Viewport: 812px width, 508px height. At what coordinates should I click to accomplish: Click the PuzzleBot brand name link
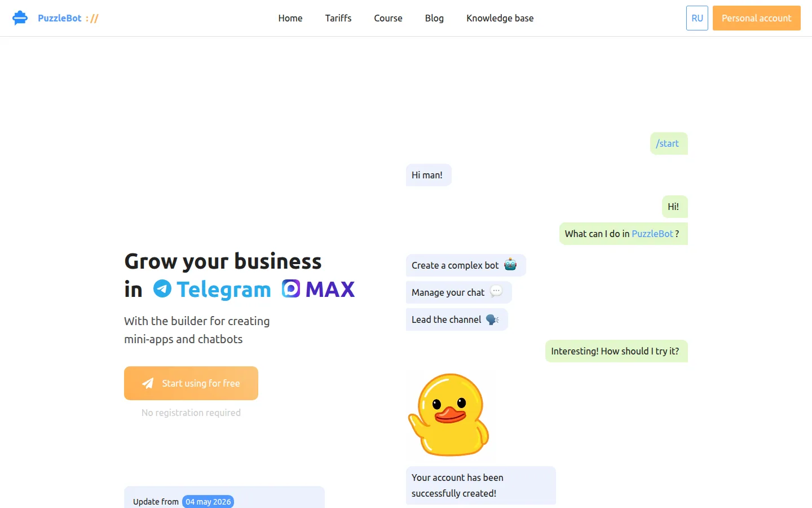pyautogui.click(x=60, y=18)
